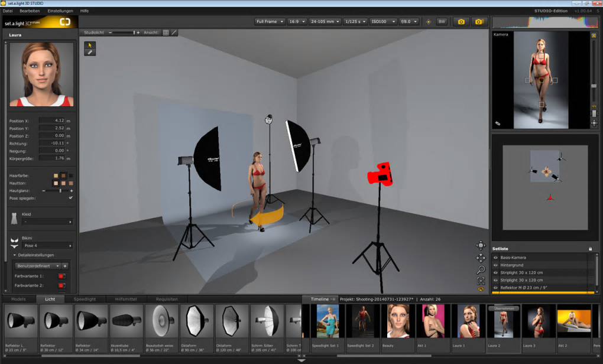Uncheck the Pose spiegeln checkbox
Viewport: 603px width, 364px height.
(x=70, y=198)
